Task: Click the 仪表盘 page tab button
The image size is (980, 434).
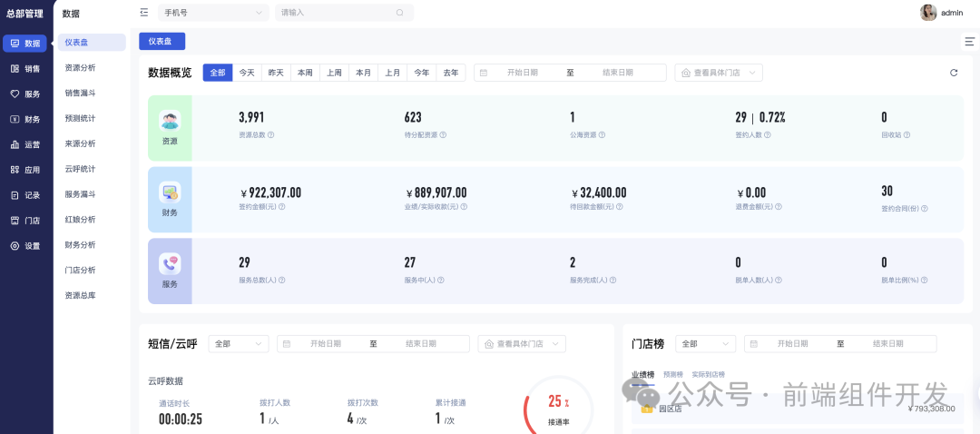Action: (x=162, y=41)
